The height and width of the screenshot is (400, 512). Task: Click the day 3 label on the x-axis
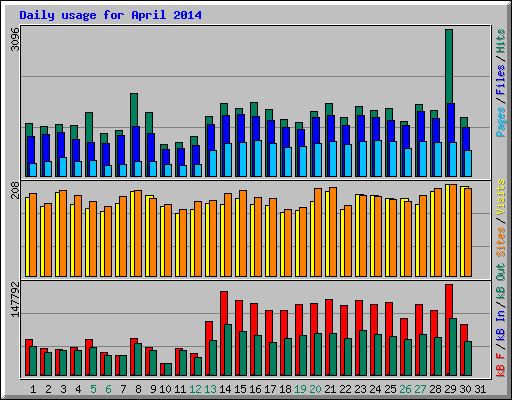(63, 389)
